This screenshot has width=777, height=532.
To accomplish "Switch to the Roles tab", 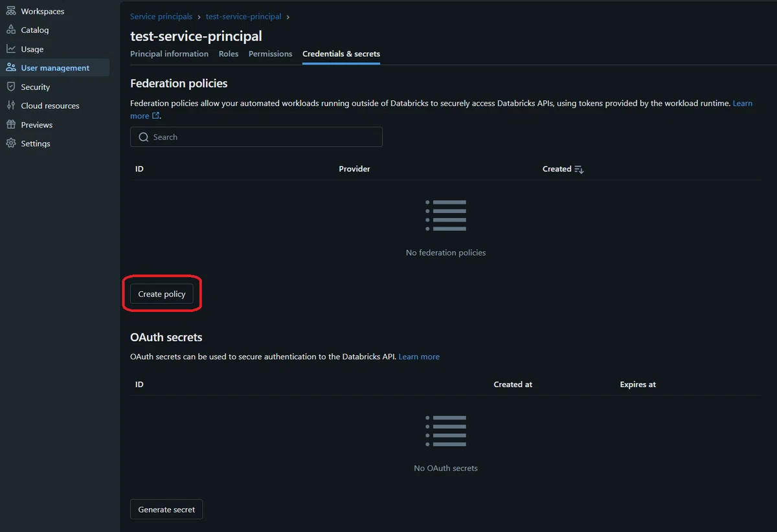I will tap(229, 54).
